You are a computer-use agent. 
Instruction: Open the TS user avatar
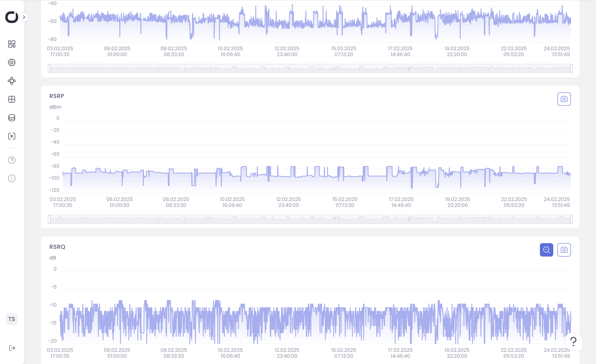click(11, 319)
